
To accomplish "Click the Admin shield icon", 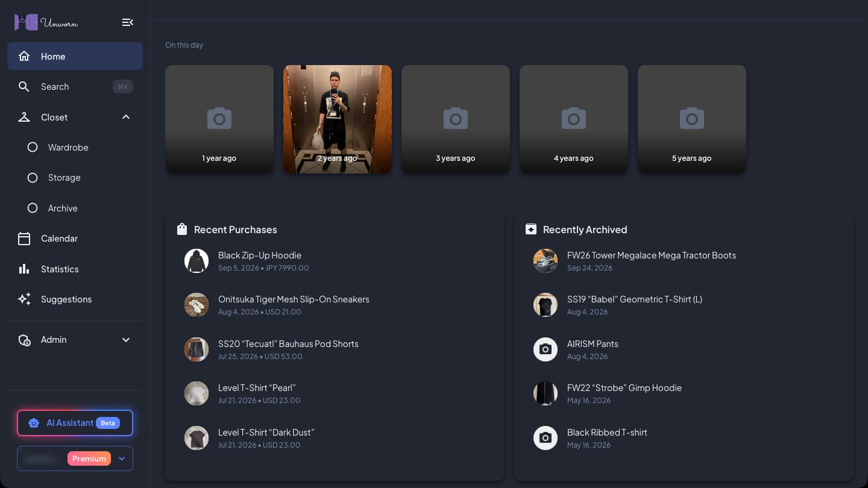I will click(24, 340).
